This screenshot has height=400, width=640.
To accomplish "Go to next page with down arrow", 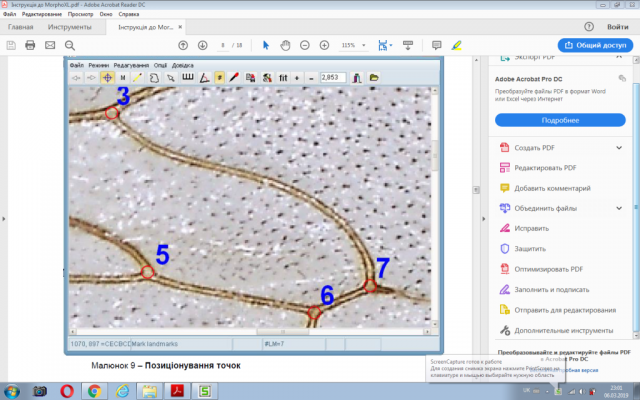I will click(202, 45).
